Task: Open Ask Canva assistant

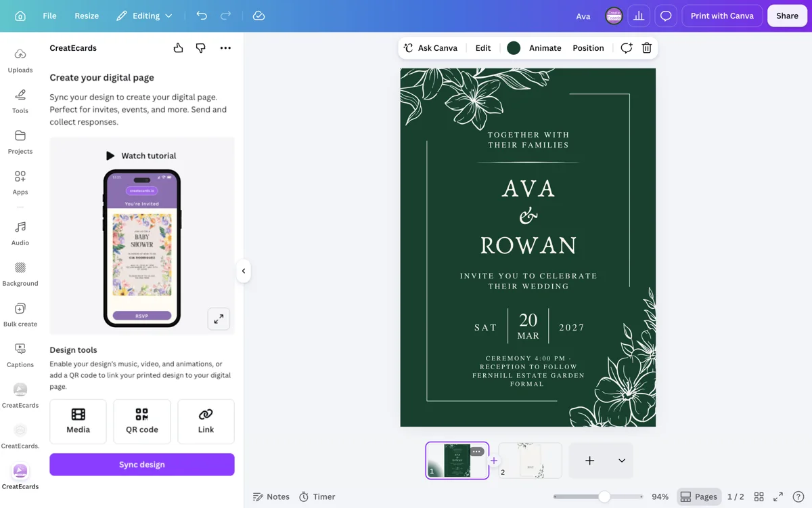Action: pos(431,47)
